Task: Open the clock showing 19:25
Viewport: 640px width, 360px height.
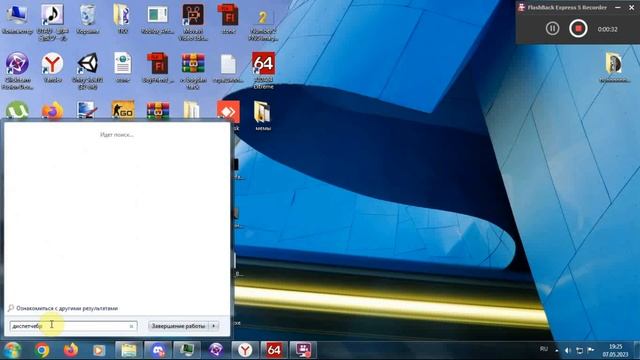Action: pyautogui.click(x=615, y=350)
